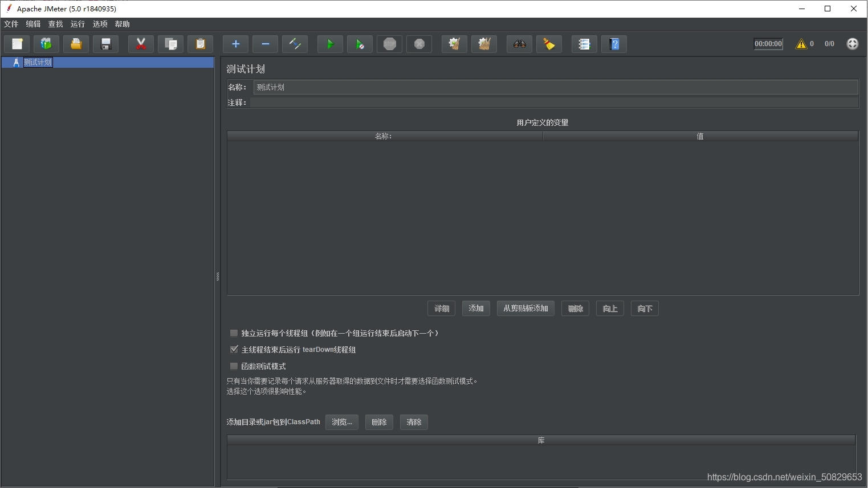Click the Clear All results broom icon
Viewport: 868px width, 488px height.
point(484,44)
